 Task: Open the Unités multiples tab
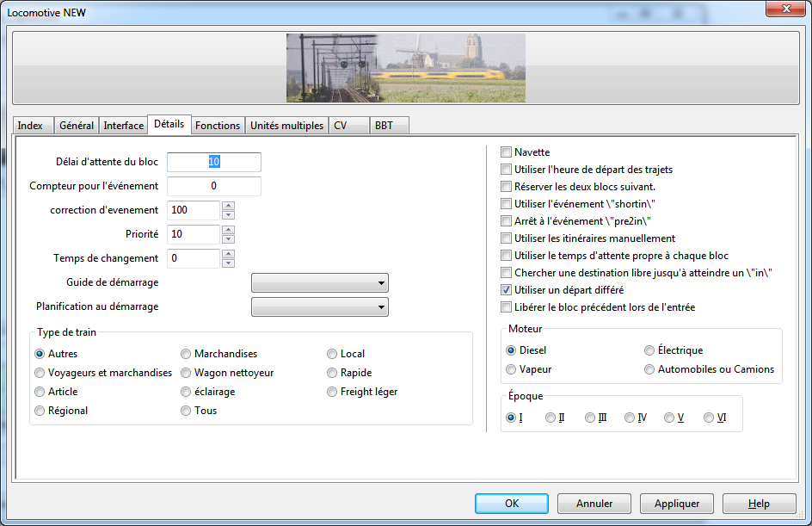point(286,126)
